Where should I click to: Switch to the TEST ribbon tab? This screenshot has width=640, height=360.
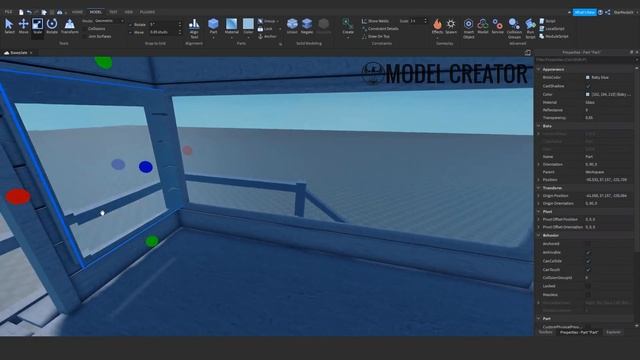[x=113, y=12]
